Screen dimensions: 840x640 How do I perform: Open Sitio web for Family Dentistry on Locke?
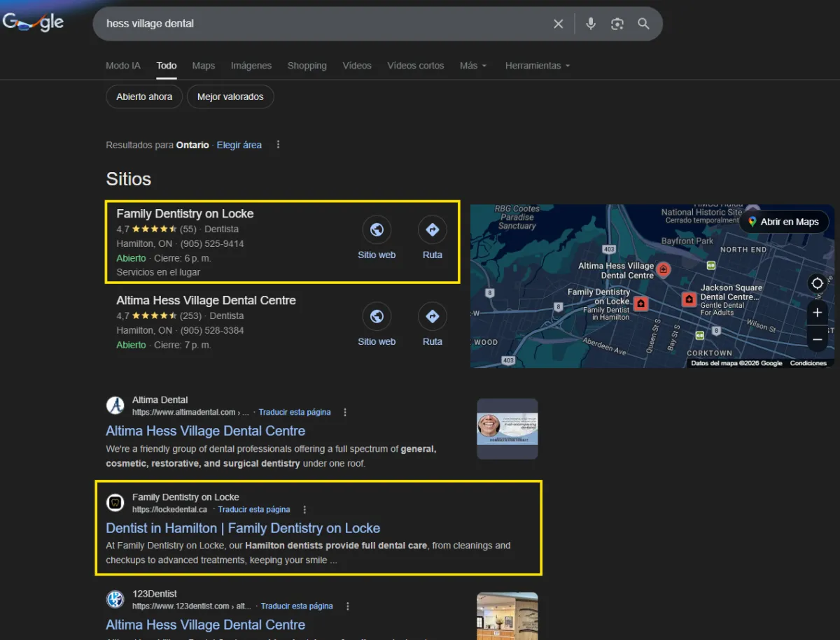click(x=377, y=238)
